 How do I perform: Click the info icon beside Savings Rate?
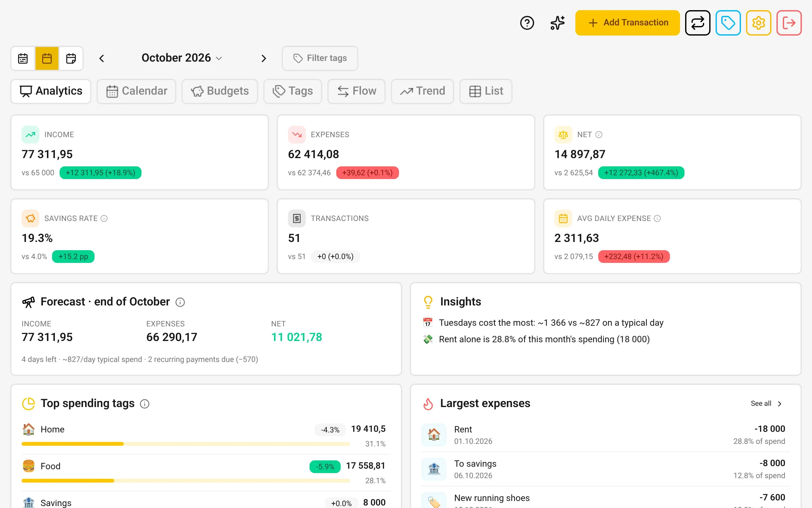click(x=104, y=218)
